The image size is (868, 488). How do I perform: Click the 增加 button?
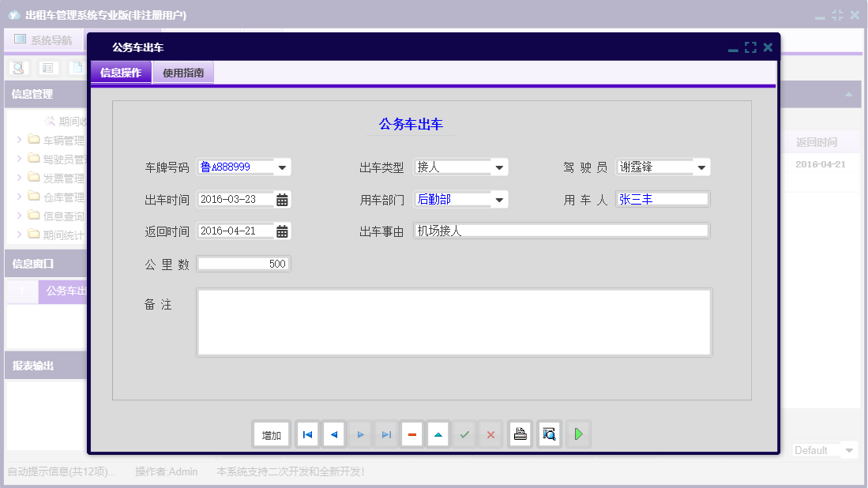coord(271,434)
